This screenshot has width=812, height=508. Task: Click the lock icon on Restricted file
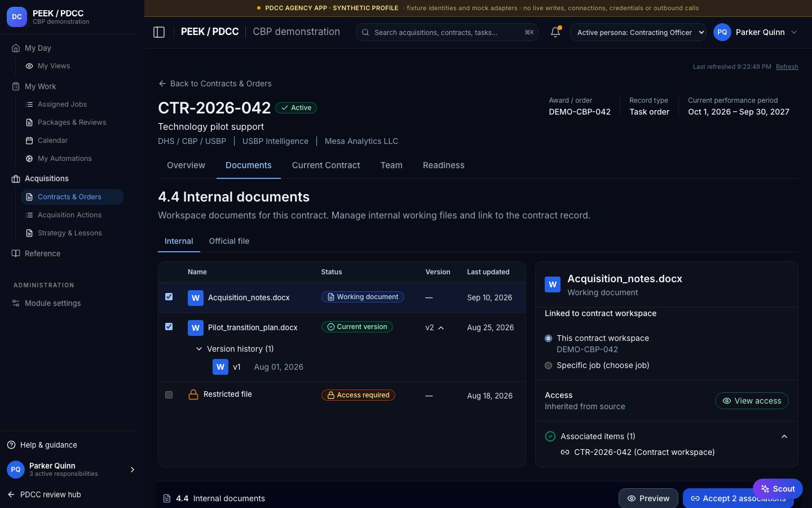tap(193, 395)
